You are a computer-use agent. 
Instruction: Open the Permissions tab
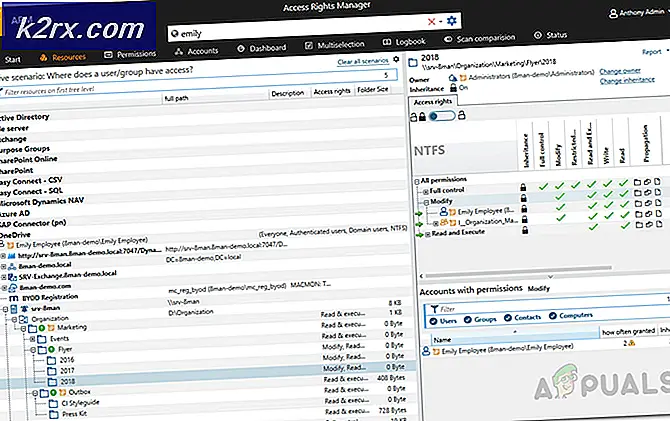pyautogui.click(x=130, y=54)
